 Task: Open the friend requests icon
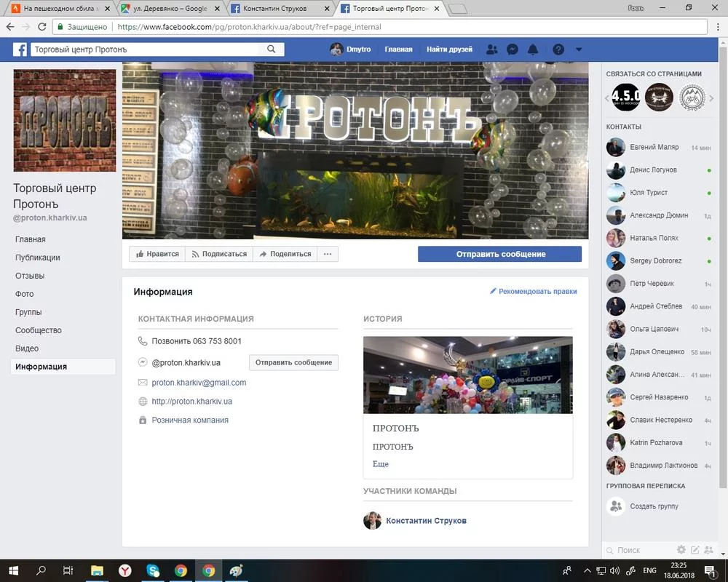tap(491, 49)
